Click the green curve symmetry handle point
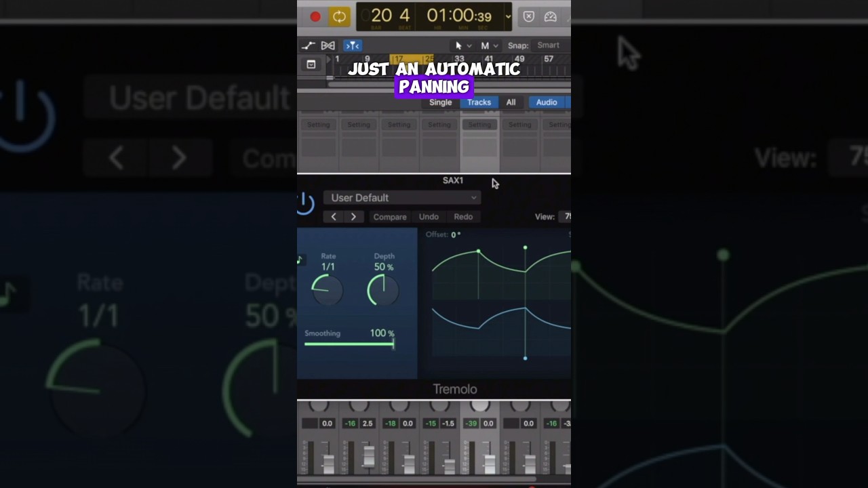The image size is (868, 488). pos(478,251)
